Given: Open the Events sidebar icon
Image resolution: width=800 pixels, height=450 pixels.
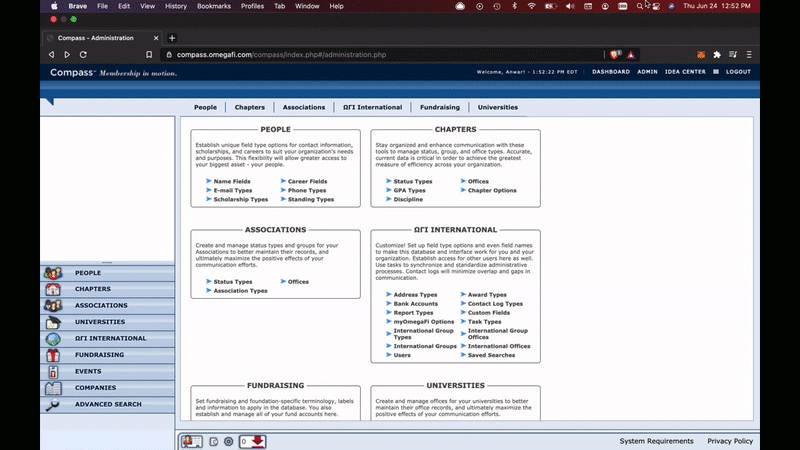Looking at the screenshot, I should pyautogui.click(x=53, y=372).
